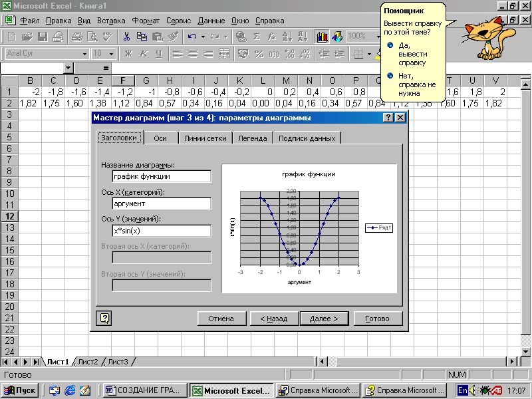Click the Sort Descending icon
Viewport: 532px width, 399px height.
pos(303,37)
